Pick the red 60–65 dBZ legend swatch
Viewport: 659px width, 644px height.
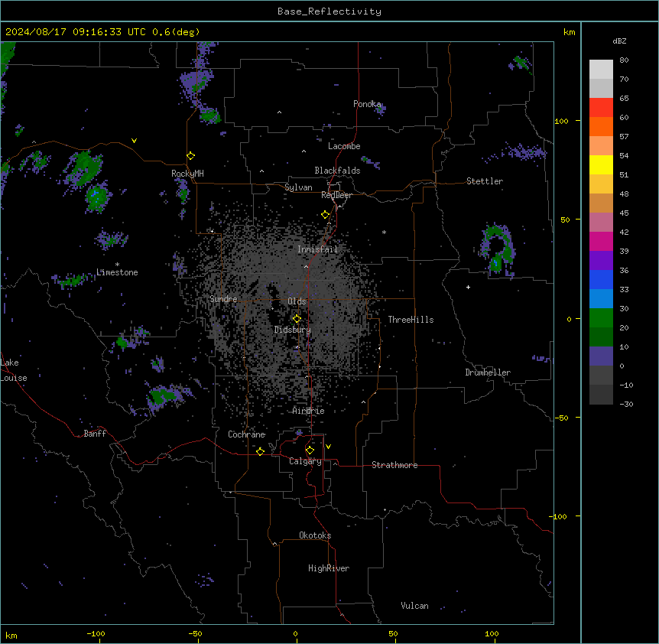[x=601, y=108]
